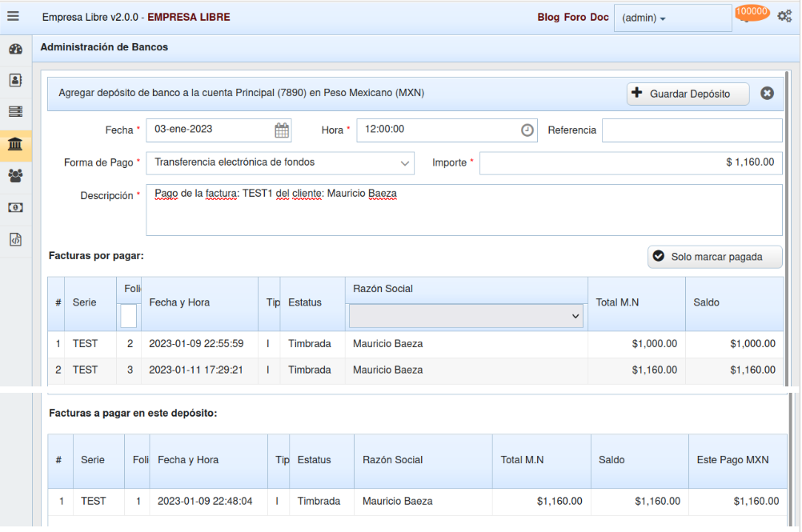Click the server stack sidebar icon
The image size is (802, 532).
point(15,112)
